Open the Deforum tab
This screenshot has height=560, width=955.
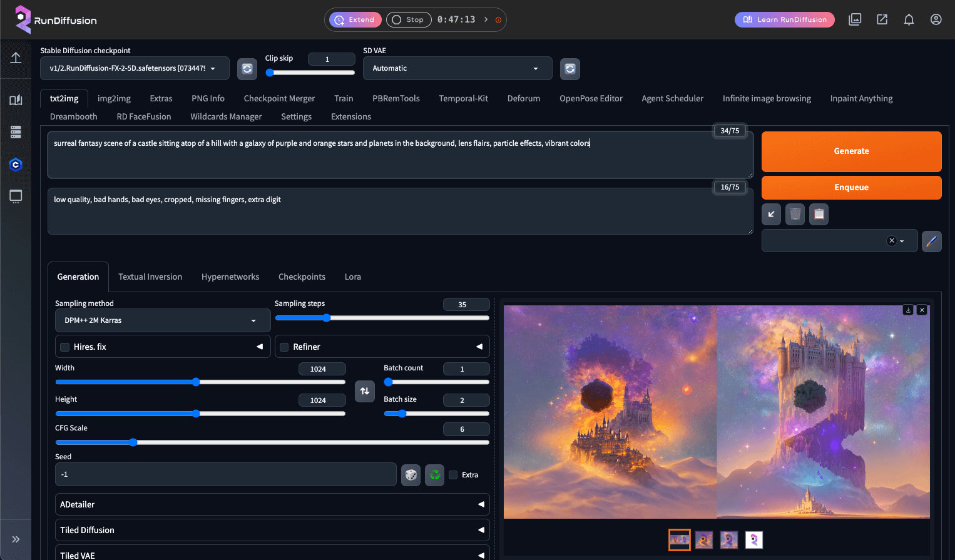(x=524, y=98)
